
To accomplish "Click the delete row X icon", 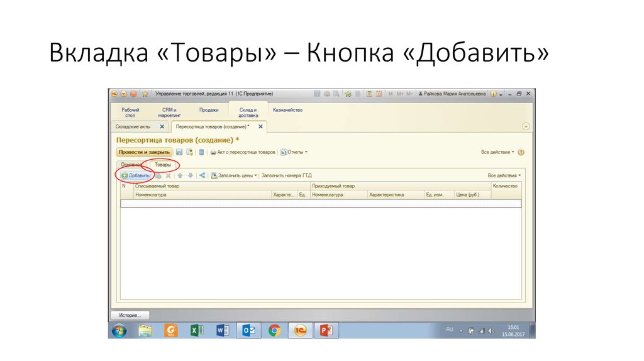I will pyautogui.click(x=168, y=175).
